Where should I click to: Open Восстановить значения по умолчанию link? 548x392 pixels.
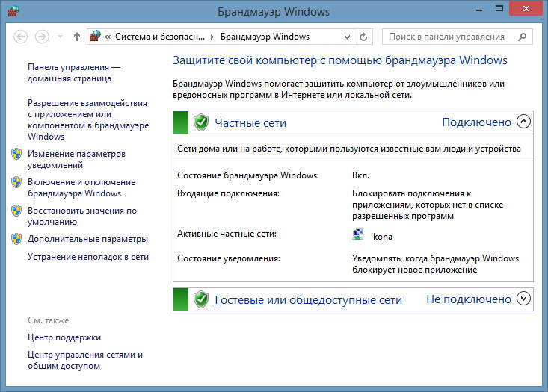point(82,216)
